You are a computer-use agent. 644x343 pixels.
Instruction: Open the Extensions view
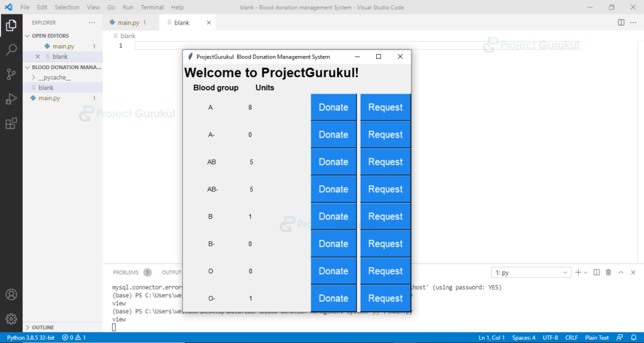11,124
